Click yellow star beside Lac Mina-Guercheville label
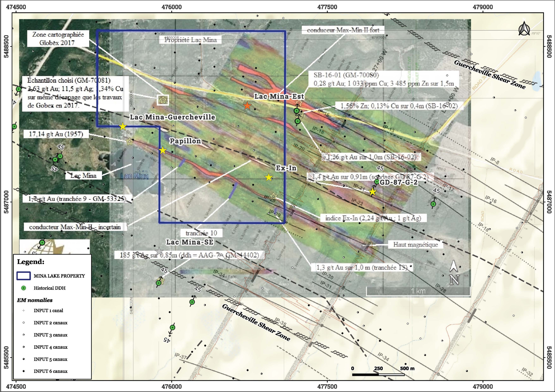Screen dimensions: 555x392 123,126
